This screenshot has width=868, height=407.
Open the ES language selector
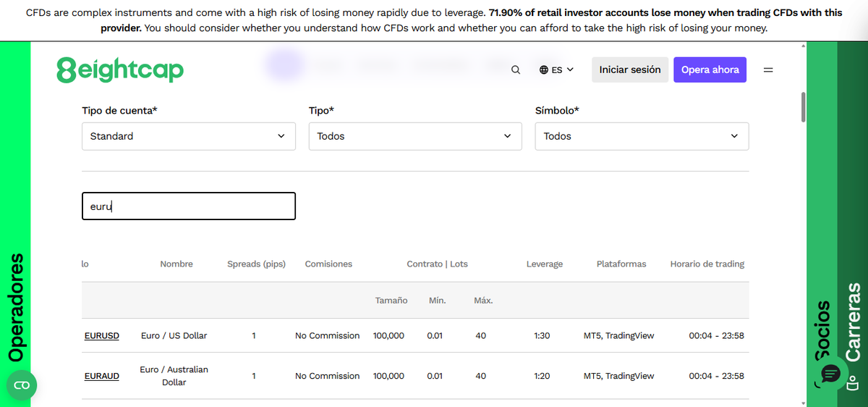click(x=556, y=70)
